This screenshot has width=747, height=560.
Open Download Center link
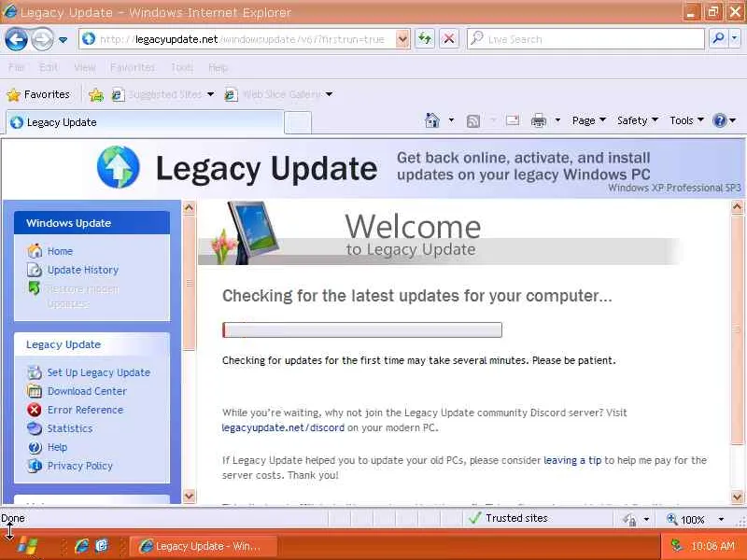87,391
